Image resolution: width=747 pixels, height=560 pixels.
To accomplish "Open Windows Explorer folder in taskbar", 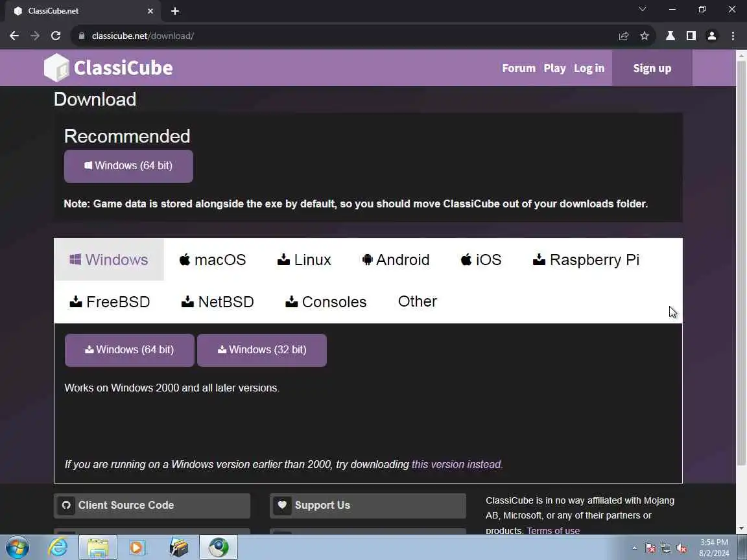I will pos(98,548).
